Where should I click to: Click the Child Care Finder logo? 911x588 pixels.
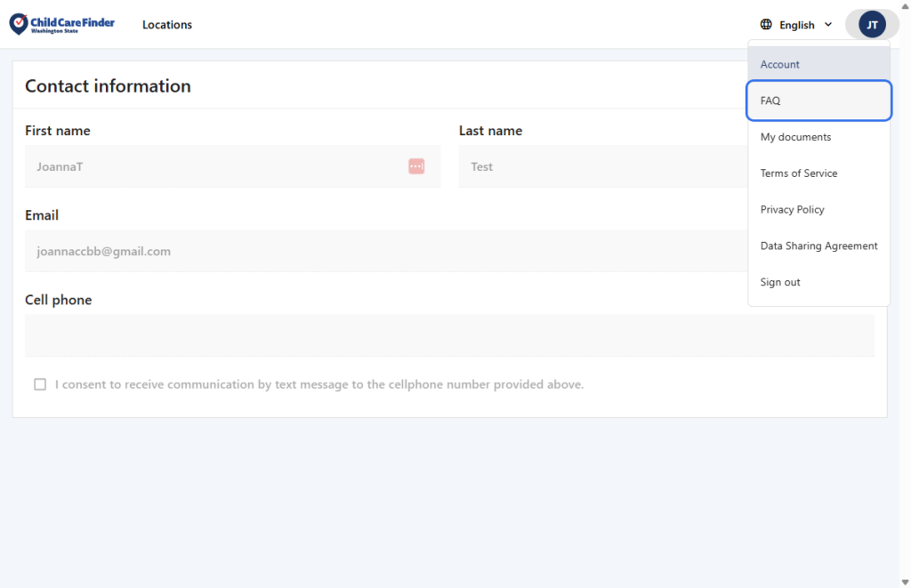[61, 24]
